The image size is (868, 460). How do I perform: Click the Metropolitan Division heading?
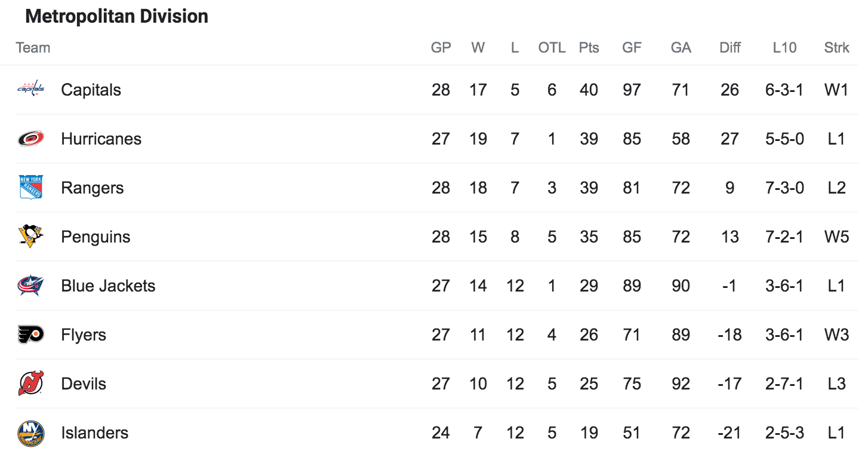point(117,16)
